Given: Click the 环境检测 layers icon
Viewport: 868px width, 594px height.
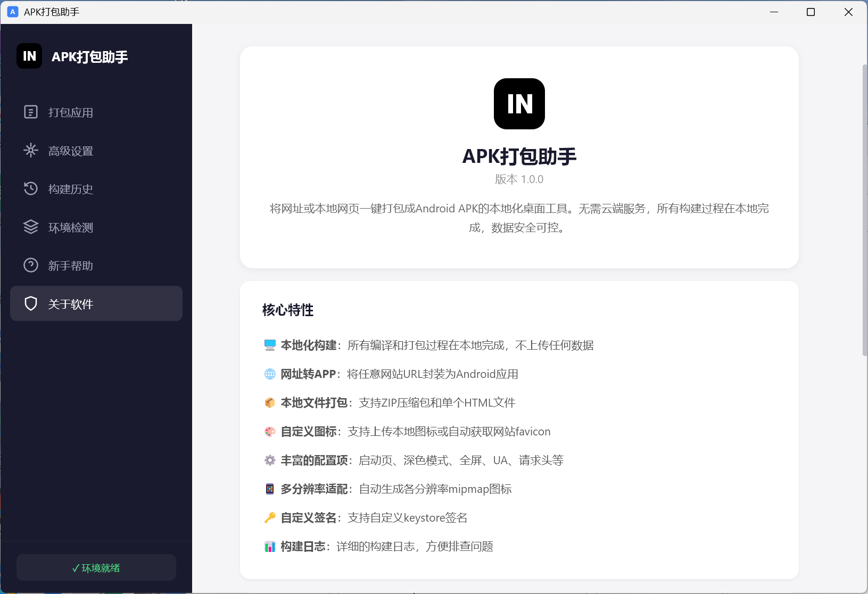Looking at the screenshot, I should coord(31,227).
